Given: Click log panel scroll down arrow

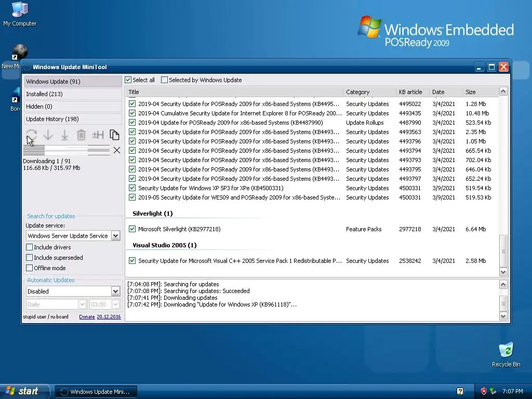Looking at the screenshot, I should [503, 316].
